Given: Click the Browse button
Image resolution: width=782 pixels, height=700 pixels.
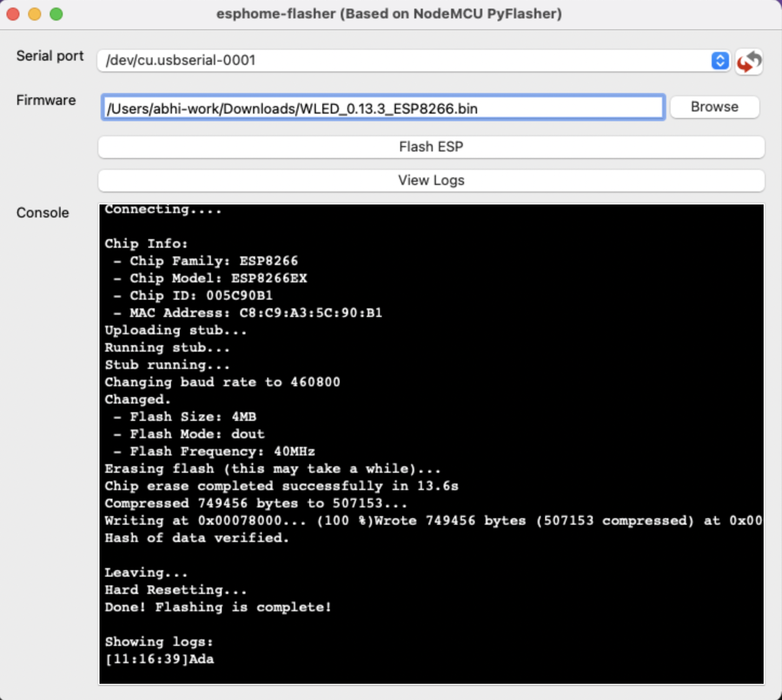Looking at the screenshot, I should click(714, 107).
